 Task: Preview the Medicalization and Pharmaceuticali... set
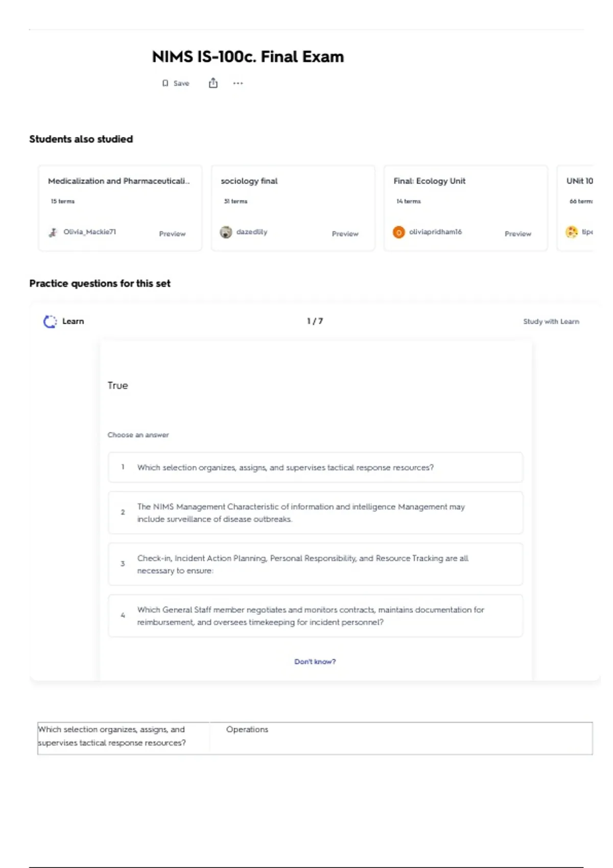coord(172,234)
